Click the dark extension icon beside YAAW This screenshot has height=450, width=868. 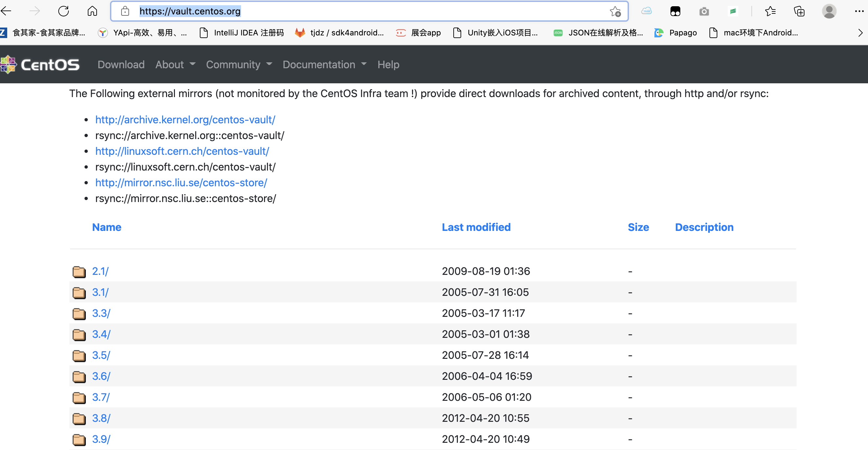point(676,11)
